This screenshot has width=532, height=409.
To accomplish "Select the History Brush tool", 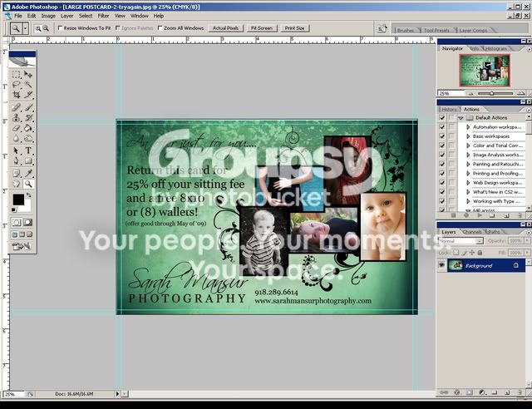I will (x=28, y=118).
